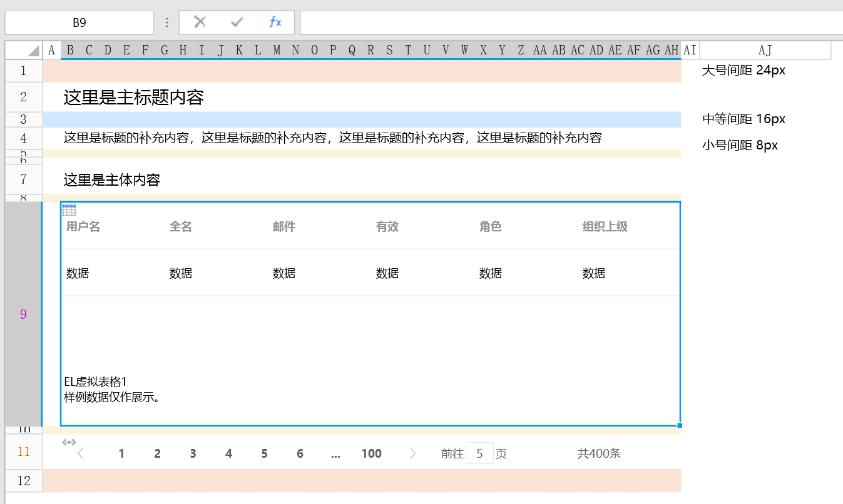Select pagination page 100
The image size is (843, 504).
tap(372, 453)
